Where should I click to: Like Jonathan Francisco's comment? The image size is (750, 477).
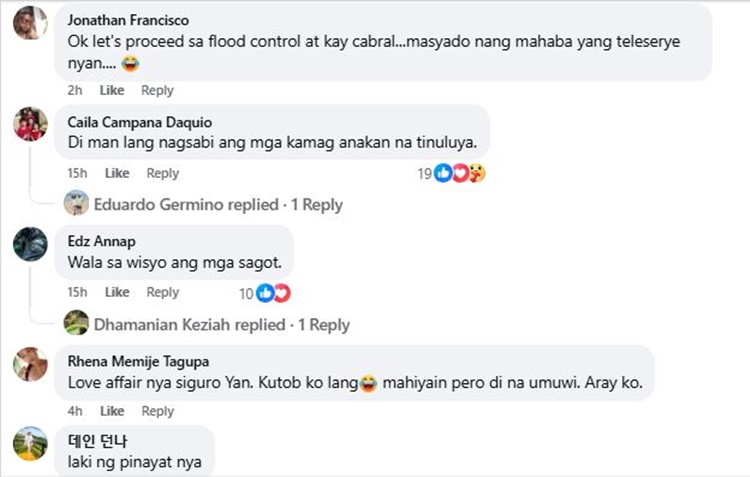point(112,90)
